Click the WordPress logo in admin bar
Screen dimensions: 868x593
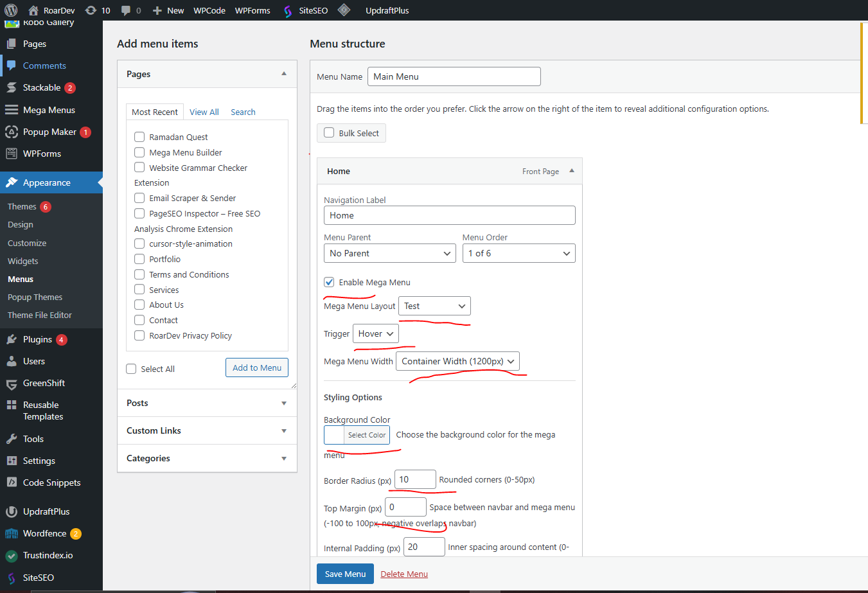point(11,10)
